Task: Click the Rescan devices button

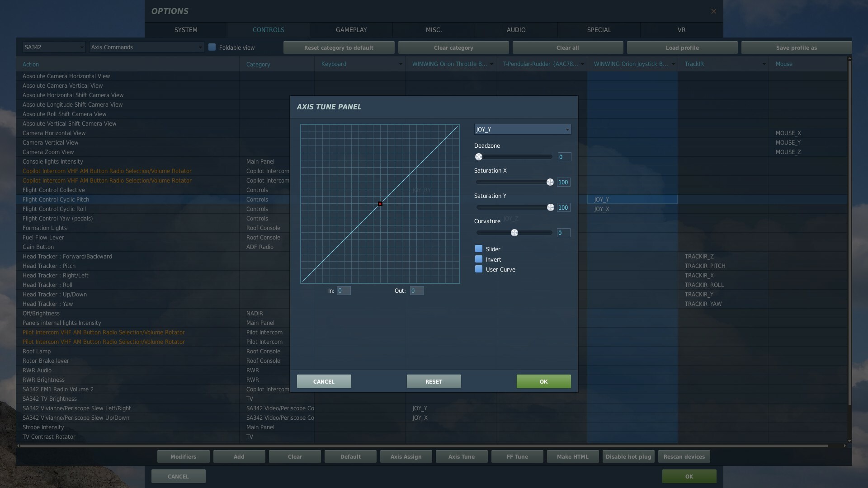Action: click(x=684, y=456)
